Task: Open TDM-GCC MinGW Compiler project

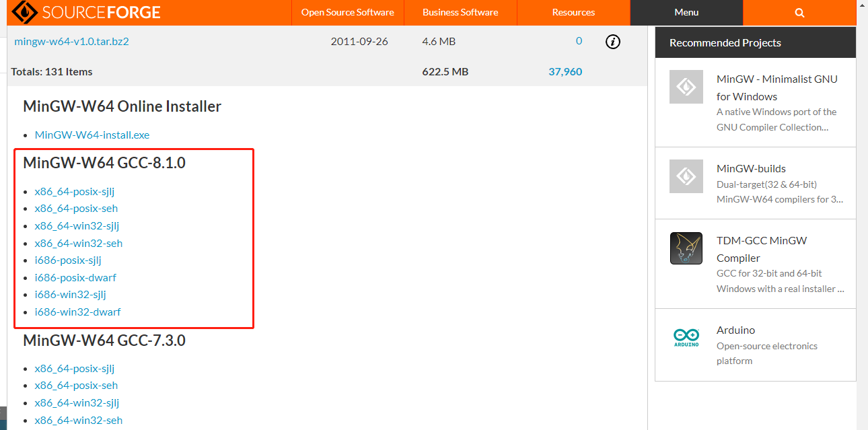Action: tap(762, 249)
